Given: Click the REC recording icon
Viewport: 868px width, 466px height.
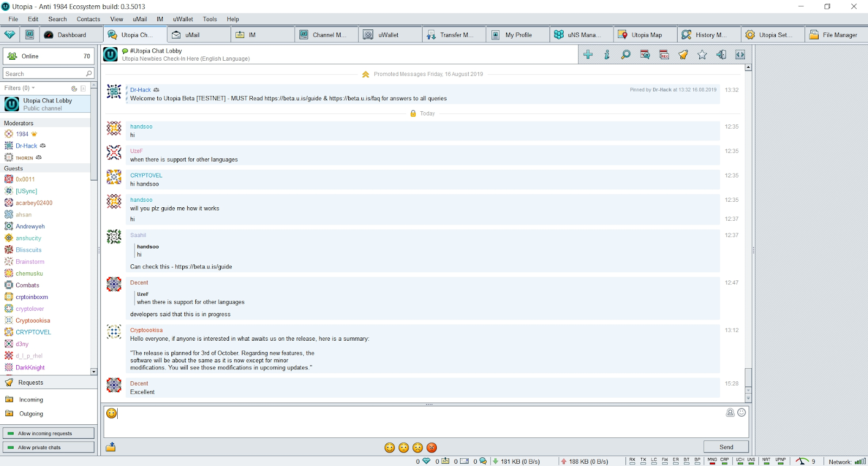Looking at the screenshot, I should tap(664, 55).
